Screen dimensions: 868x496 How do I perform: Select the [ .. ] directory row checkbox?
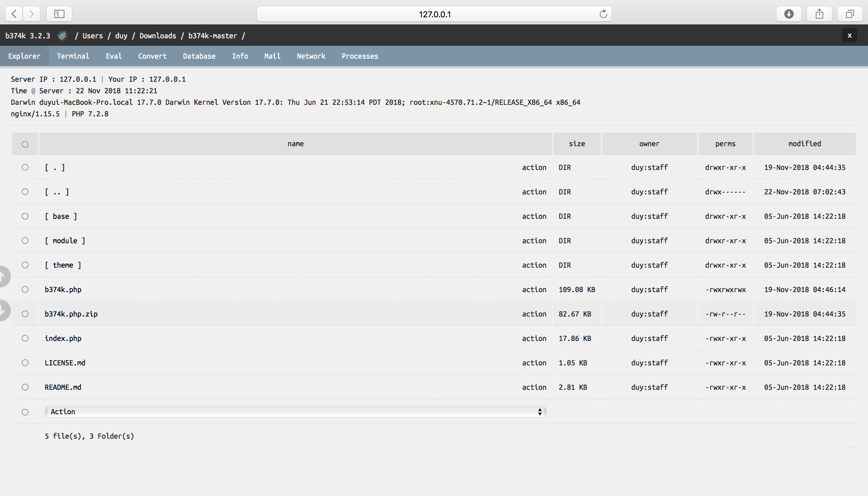point(25,192)
